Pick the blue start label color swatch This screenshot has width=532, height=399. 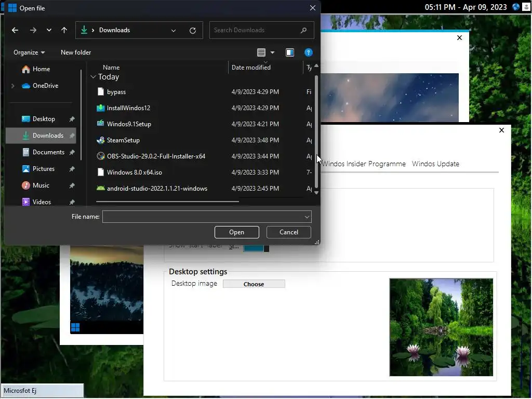click(254, 248)
